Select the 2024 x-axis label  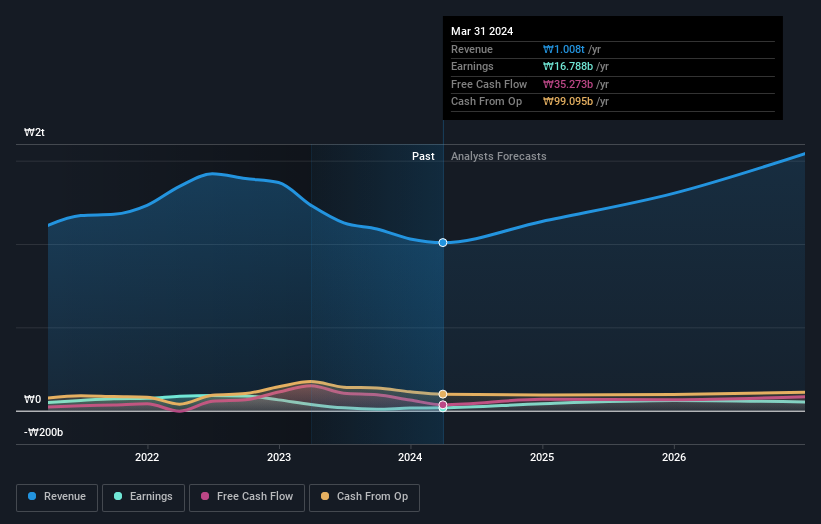[410, 457]
